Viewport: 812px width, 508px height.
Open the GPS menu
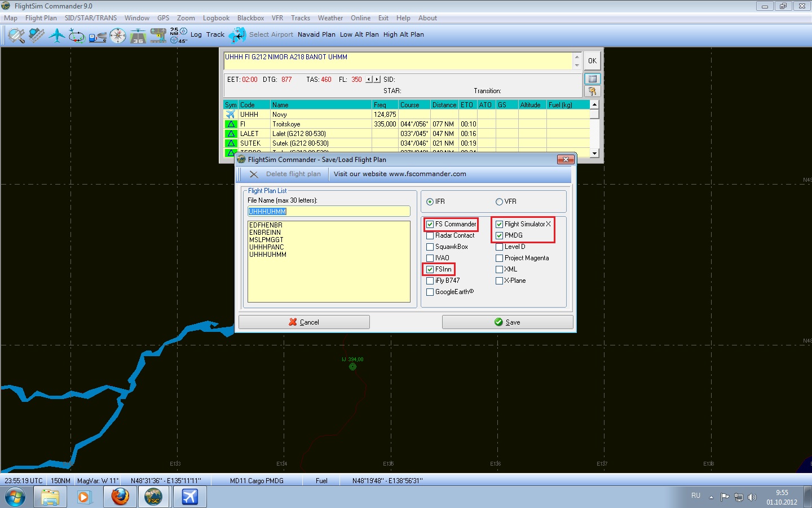(164, 18)
